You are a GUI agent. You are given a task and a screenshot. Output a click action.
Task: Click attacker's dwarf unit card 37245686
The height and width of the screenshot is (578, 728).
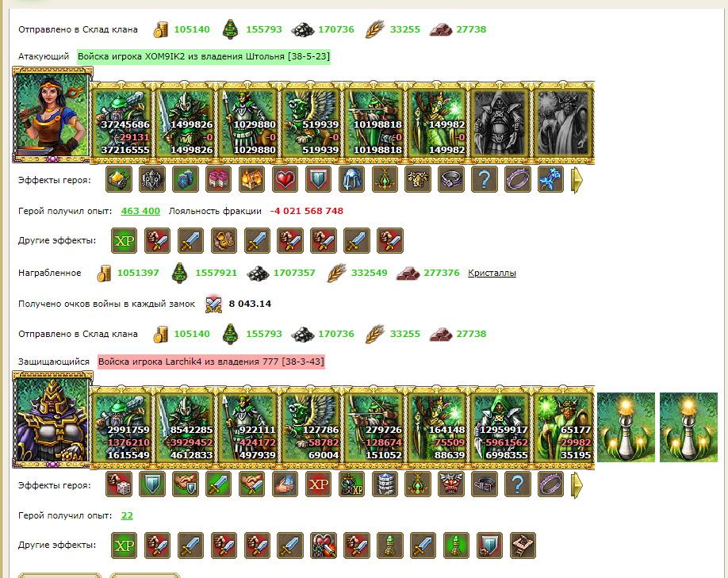[x=121, y=123]
